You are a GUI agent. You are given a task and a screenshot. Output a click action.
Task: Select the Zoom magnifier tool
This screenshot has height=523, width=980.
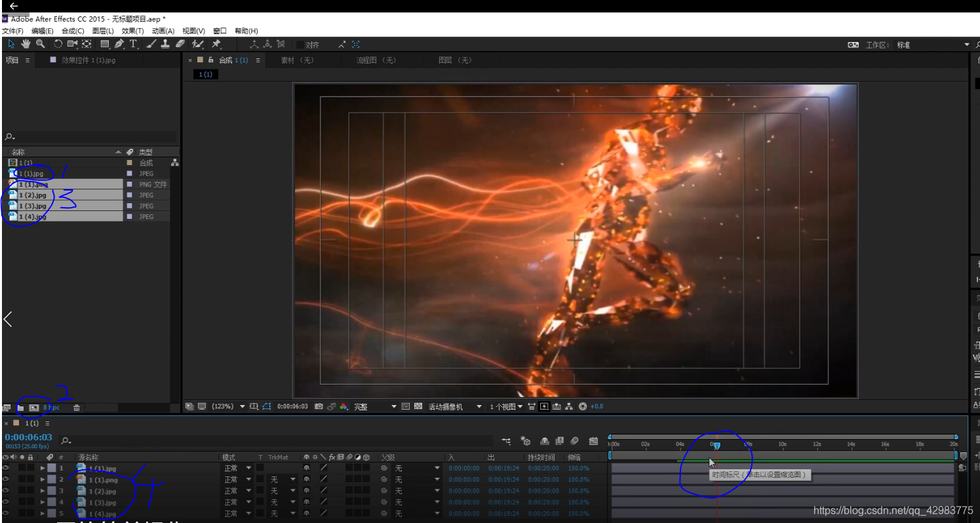tap(41, 44)
